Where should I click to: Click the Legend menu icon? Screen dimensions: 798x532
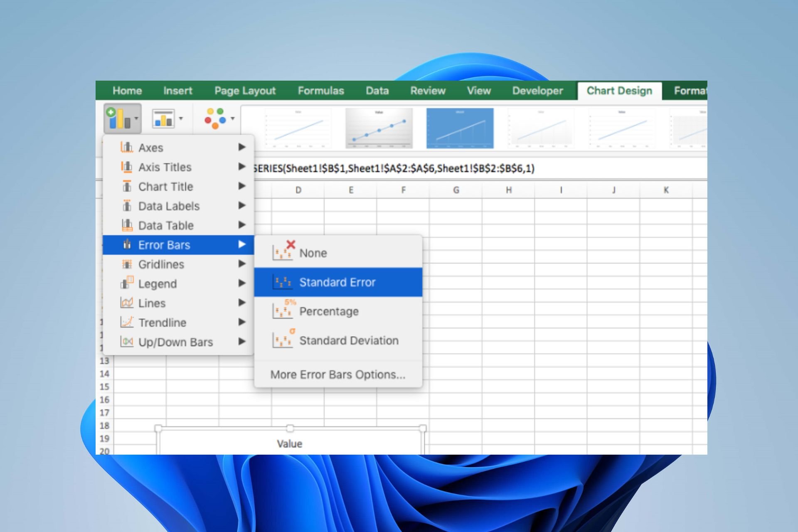tap(127, 283)
